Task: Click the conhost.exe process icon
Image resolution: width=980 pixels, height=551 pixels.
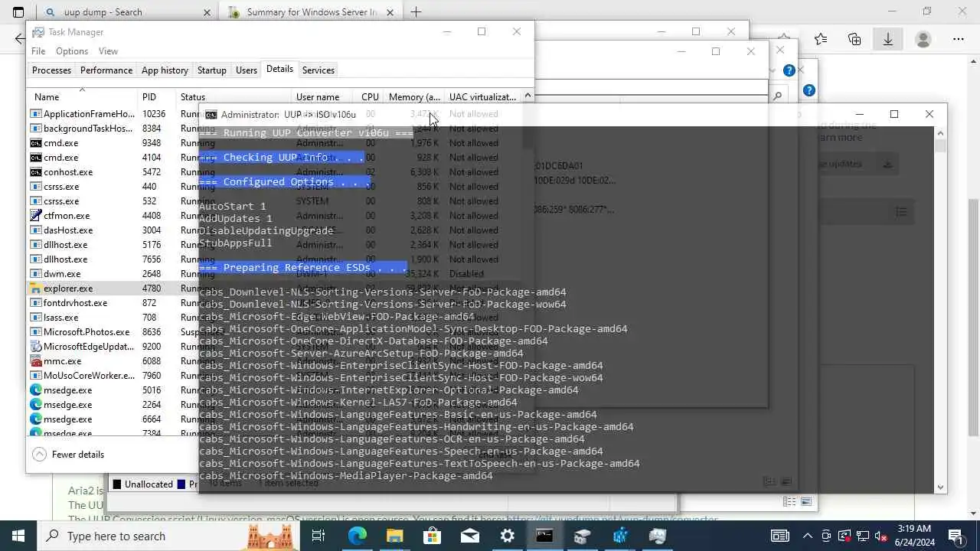Action: (x=35, y=172)
